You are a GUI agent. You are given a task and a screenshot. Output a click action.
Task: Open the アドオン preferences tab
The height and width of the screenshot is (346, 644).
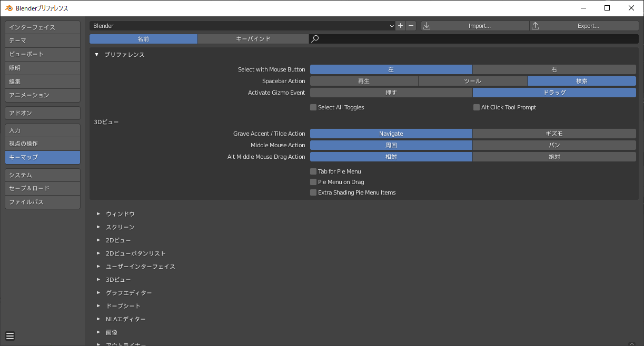(x=43, y=113)
